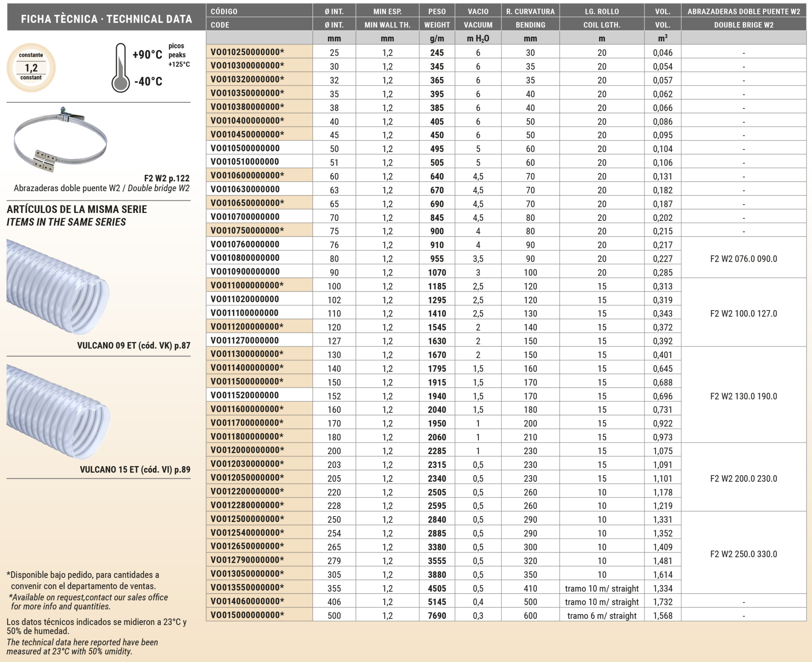
Task: Open the VULCANO 15 ET p.89 reference
Action: coord(135,470)
